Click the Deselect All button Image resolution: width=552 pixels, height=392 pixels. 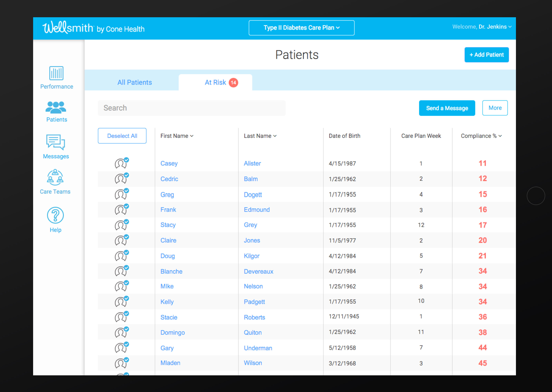click(122, 136)
